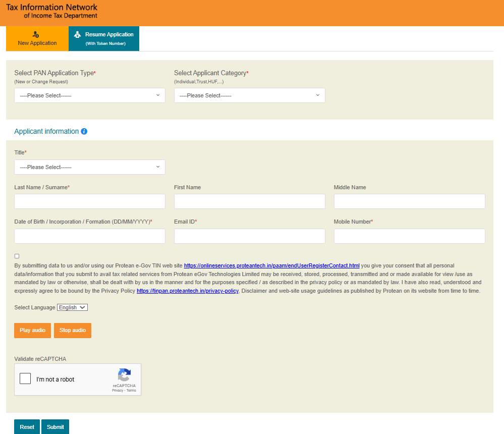Check the I'm not a robot box

(25, 378)
